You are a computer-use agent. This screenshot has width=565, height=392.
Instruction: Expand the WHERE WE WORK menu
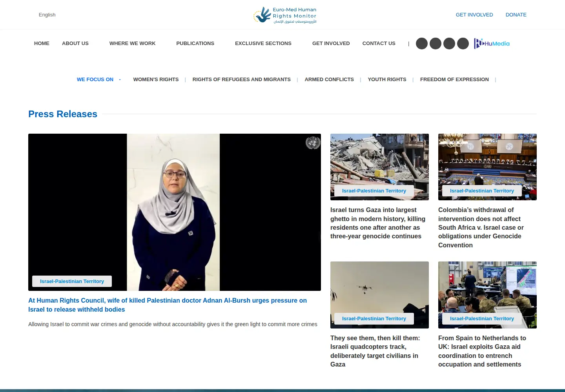click(x=132, y=44)
